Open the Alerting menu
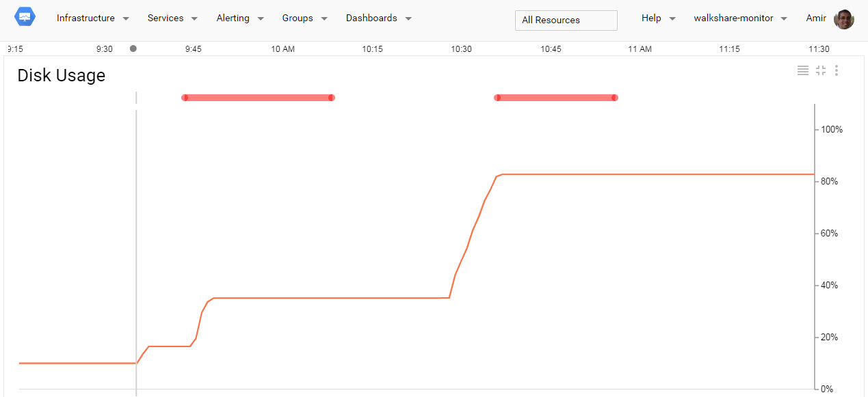868x397 pixels. (233, 18)
